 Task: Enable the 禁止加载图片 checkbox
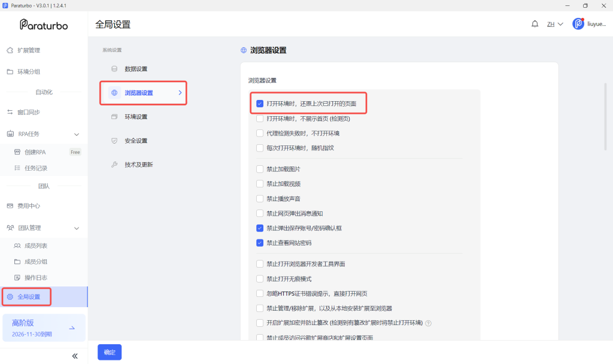click(260, 169)
